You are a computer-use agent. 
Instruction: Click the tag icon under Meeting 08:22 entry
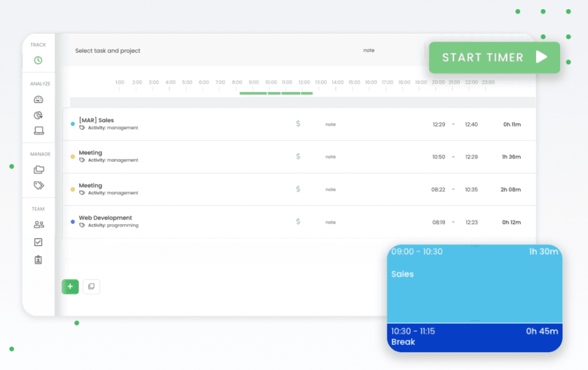point(82,193)
